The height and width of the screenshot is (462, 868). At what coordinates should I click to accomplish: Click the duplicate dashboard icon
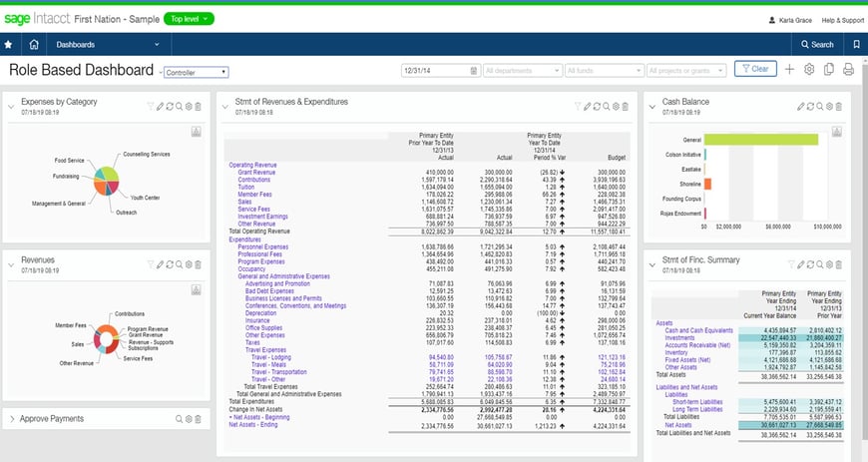pos(829,69)
